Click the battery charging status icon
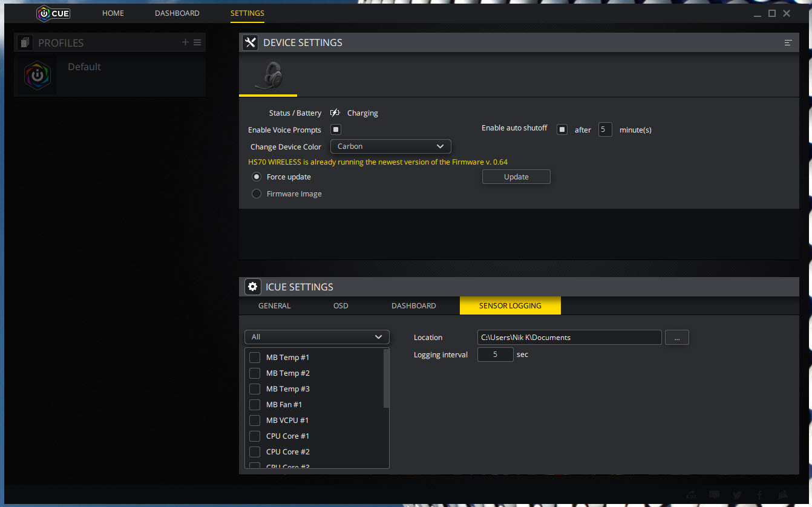 coord(335,113)
